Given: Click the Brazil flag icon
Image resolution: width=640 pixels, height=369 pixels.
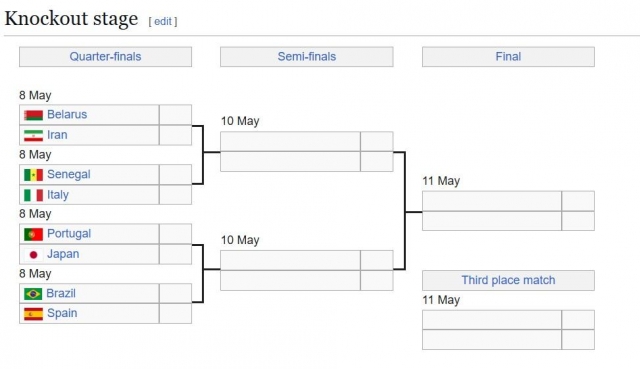Looking at the screenshot, I should pyautogui.click(x=33, y=294).
